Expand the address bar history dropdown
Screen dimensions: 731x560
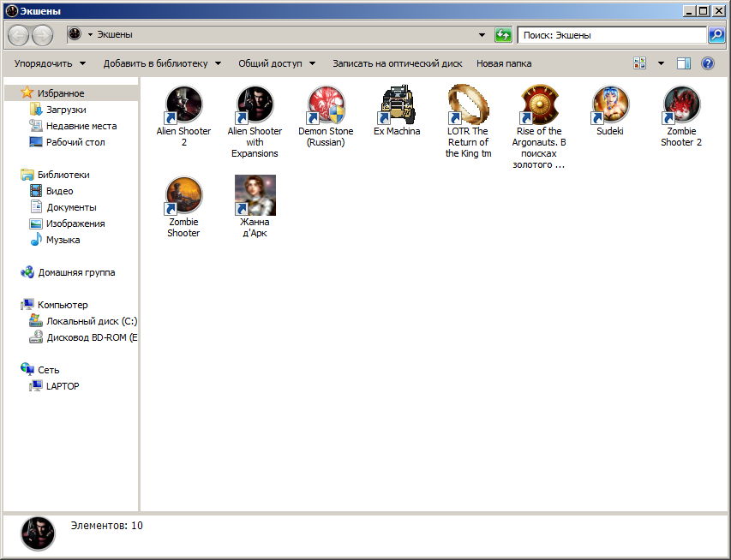[x=482, y=35]
